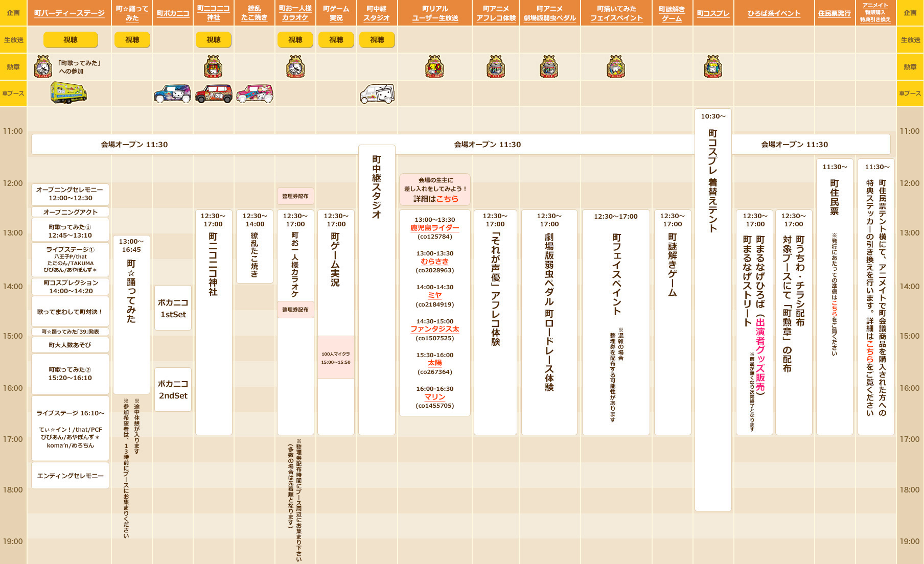The image size is (924, 564).
Task: Open the 繚乱たこ焼き header link
Action: point(255,13)
